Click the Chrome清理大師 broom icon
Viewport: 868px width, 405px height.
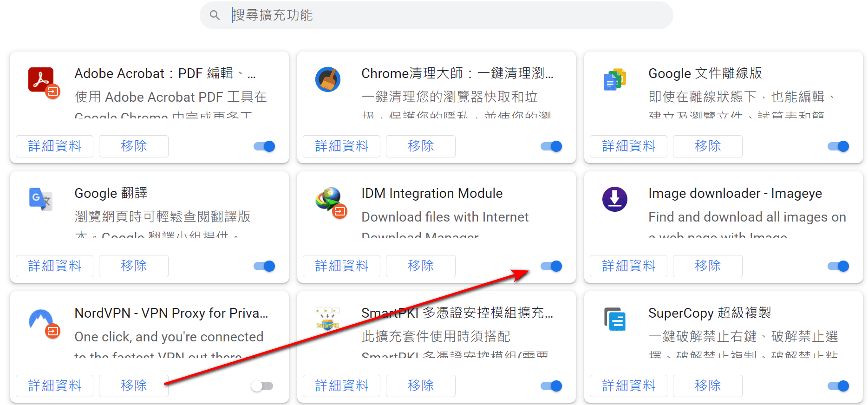(x=328, y=79)
